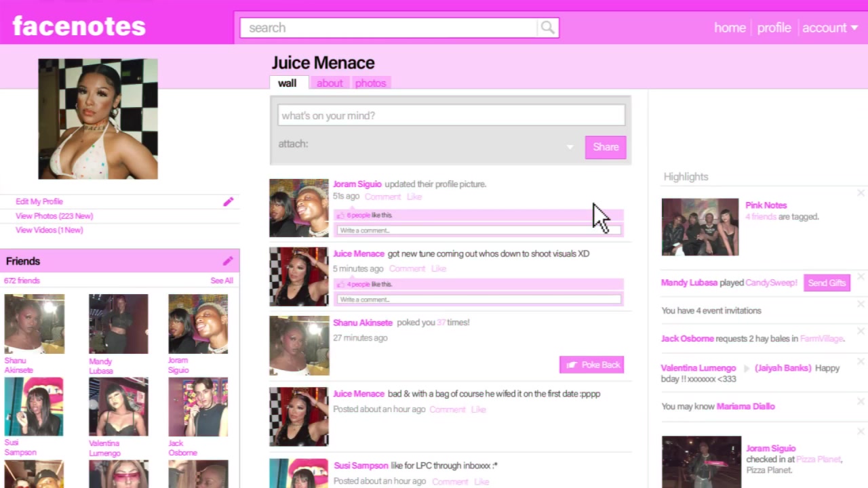The image size is (868, 488).
Task: Go to home in the top navigation
Action: point(730,28)
